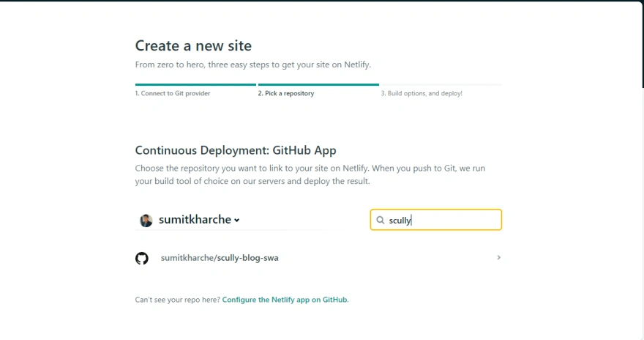Open the sumitkharche avatar picture
Image resolution: width=644 pixels, height=340 pixels.
(146, 221)
